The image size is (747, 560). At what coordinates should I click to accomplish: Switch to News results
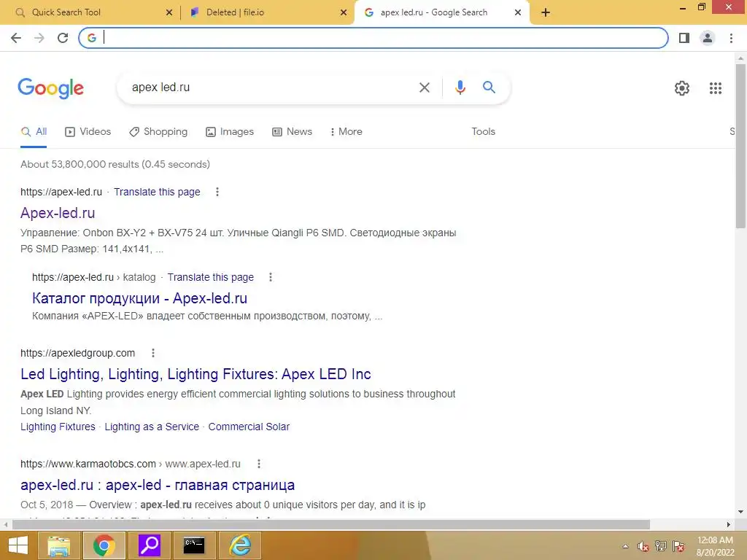(292, 132)
